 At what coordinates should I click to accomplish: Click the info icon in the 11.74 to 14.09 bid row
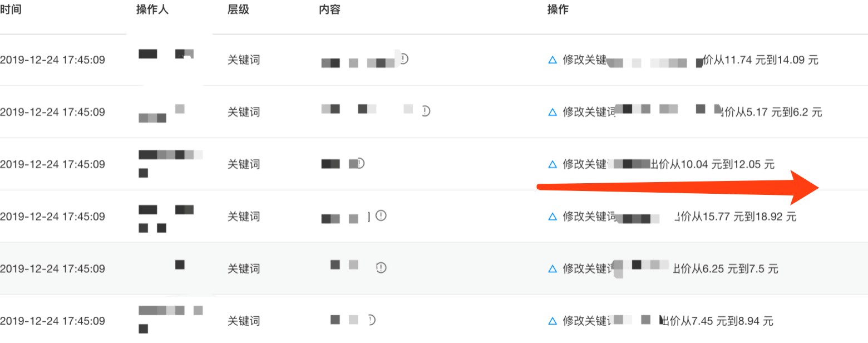coord(404,58)
